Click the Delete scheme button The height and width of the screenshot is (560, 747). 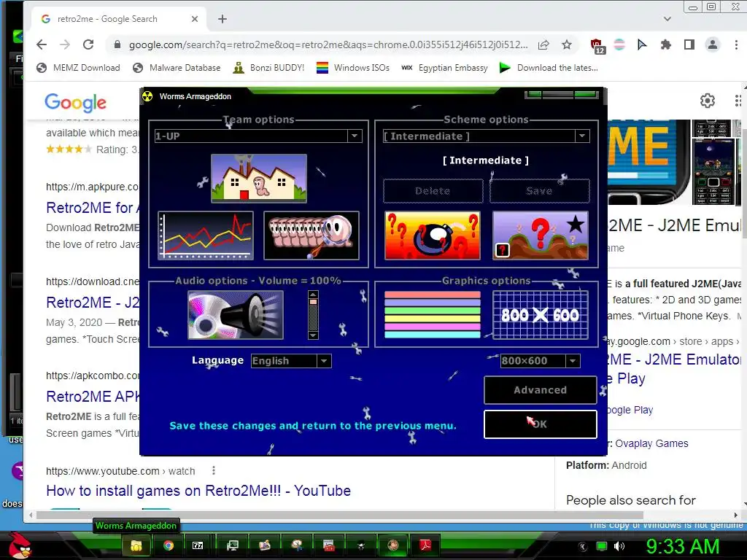(x=433, y=191)
